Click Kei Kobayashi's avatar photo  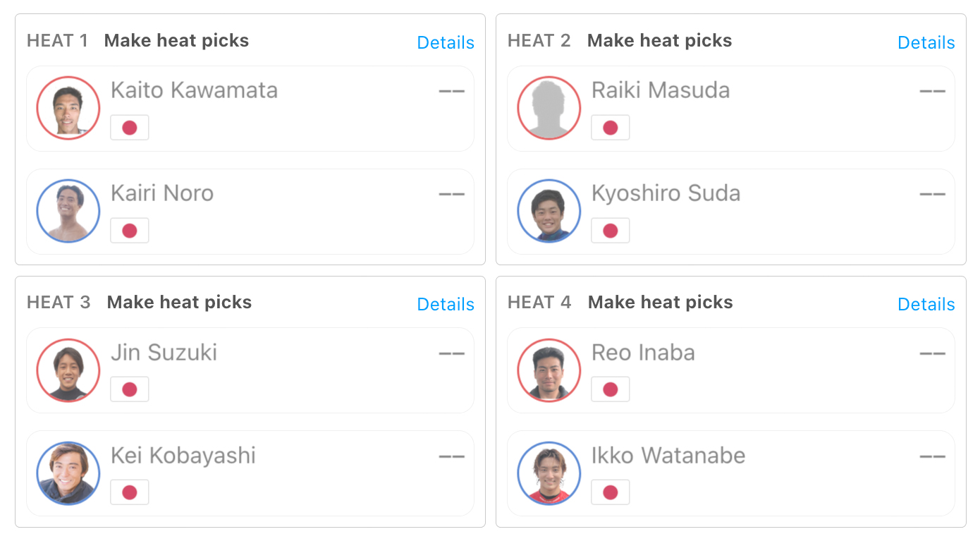(x=68, y=473)
